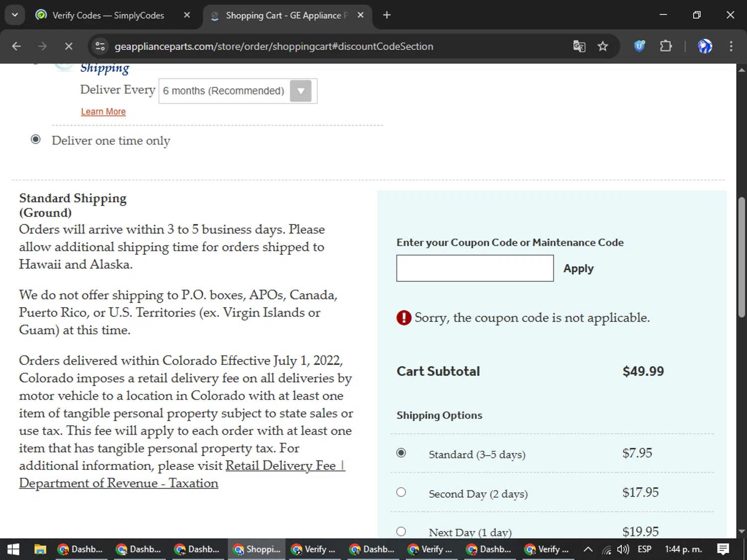
Task: Choose Second Day shipping option
Action: (401, 492)
